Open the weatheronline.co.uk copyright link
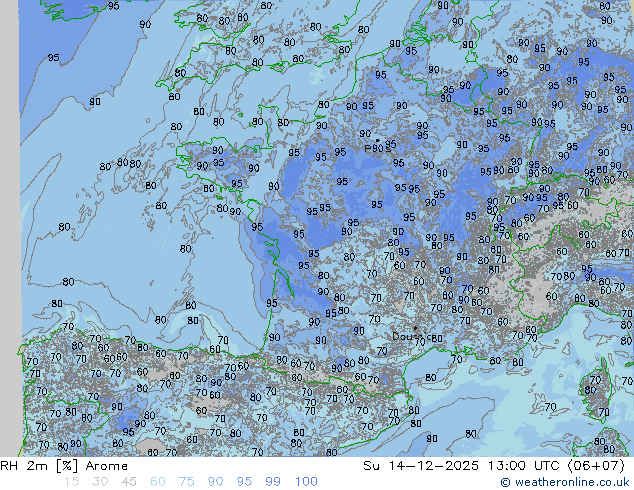 pos(564,482)
